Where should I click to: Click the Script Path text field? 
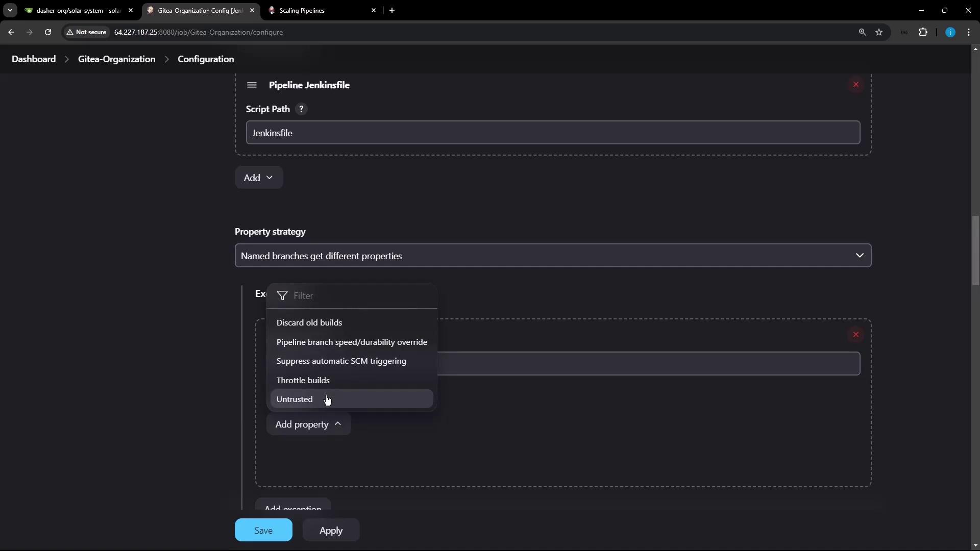[553, 133]
